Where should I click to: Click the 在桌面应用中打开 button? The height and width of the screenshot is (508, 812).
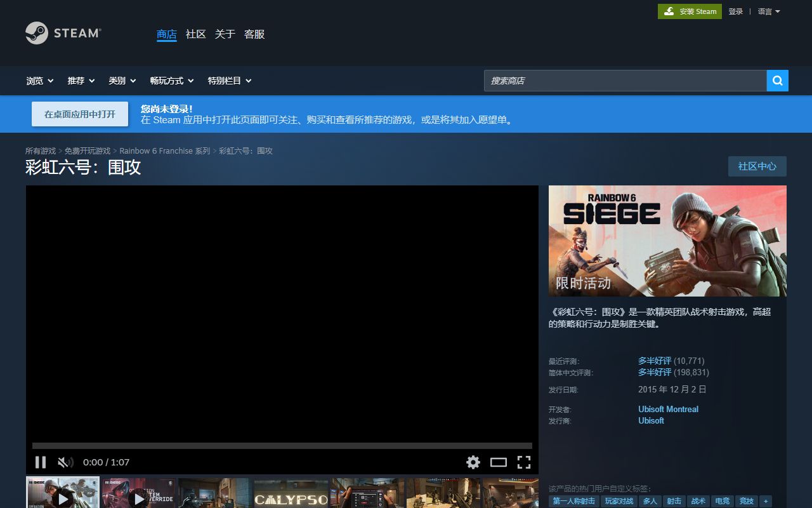80,114
